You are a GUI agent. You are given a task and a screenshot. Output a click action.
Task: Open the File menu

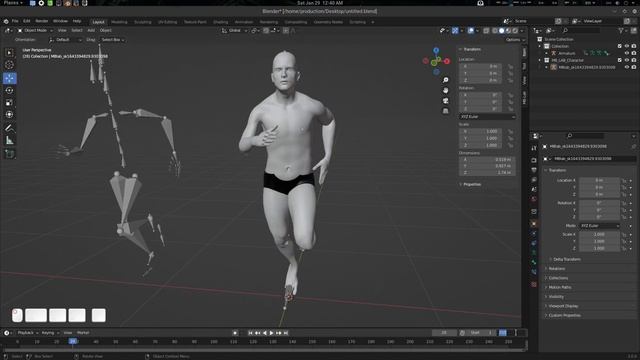click(15, 21)
